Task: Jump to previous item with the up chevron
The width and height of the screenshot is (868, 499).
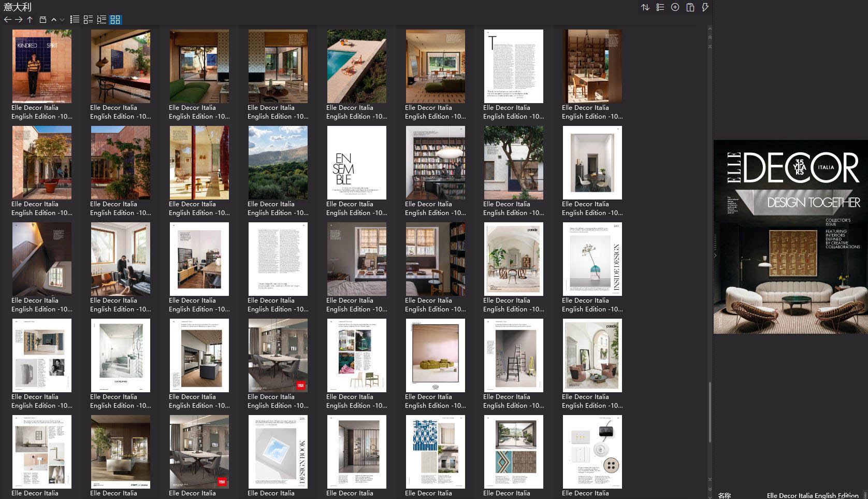Action: pos(54,20)
